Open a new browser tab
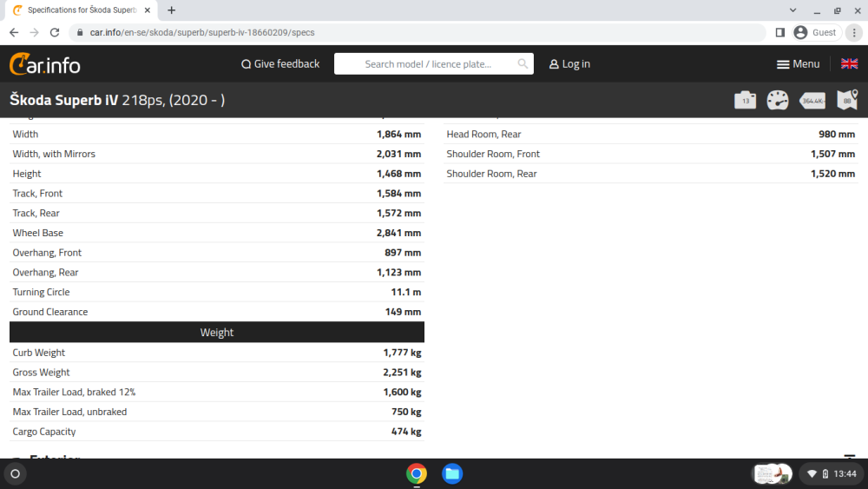The width and height of the screenshot is (868, 489). click(x=172, y=10)
